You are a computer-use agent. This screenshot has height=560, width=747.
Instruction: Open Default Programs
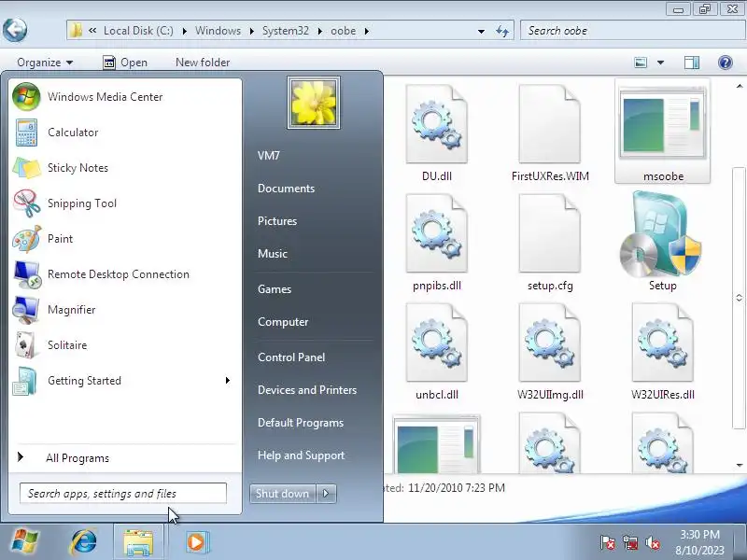[301, 423]
